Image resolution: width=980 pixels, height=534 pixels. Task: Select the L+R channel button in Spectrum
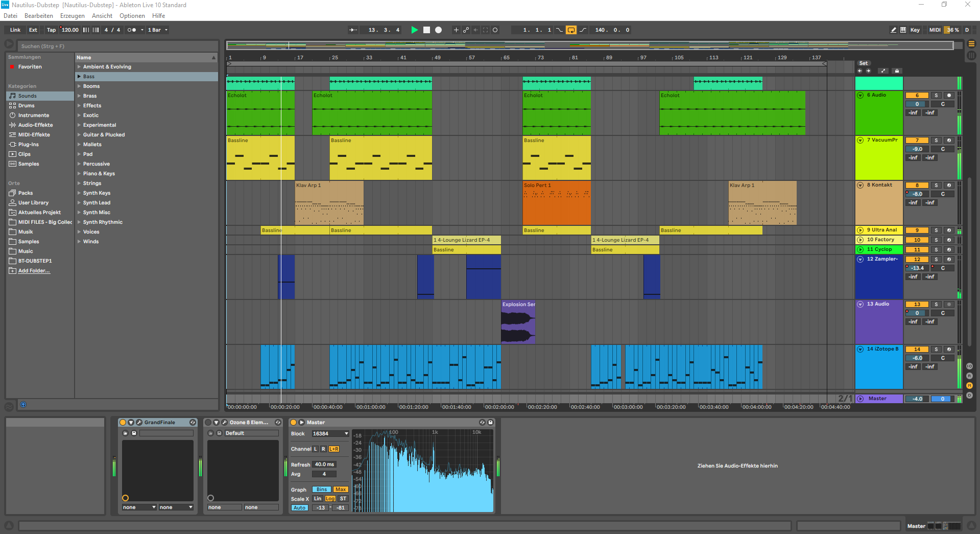[x=334, y=449]
